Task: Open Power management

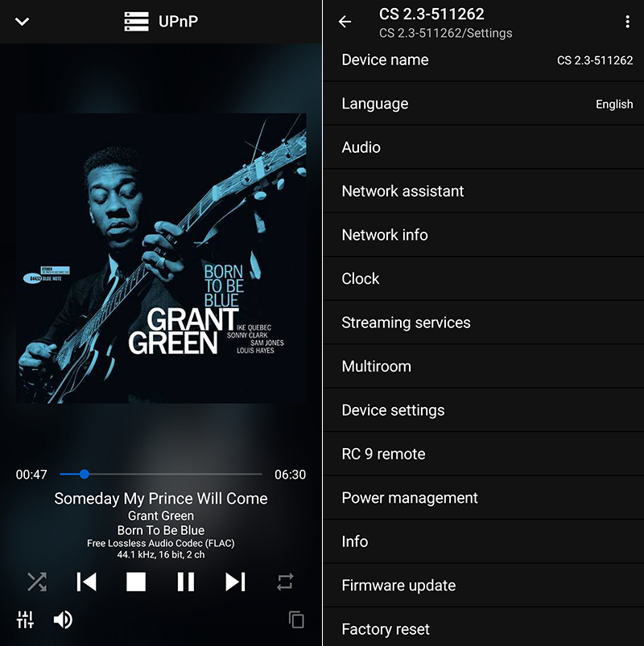Action: [484, 498]
